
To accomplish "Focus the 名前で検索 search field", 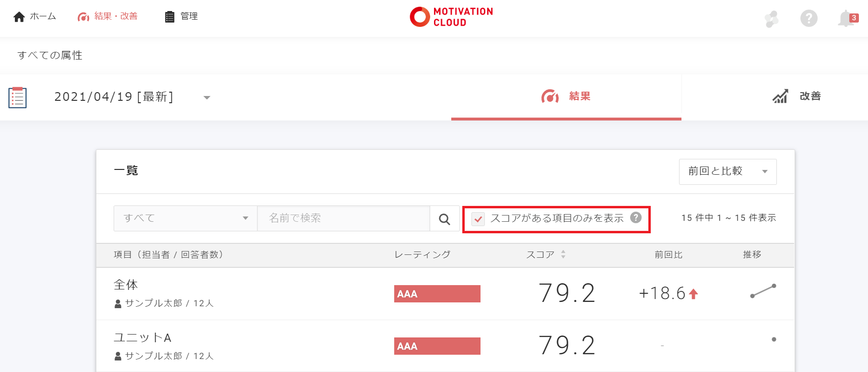I will pyautogui.click(x=343, y=218).
